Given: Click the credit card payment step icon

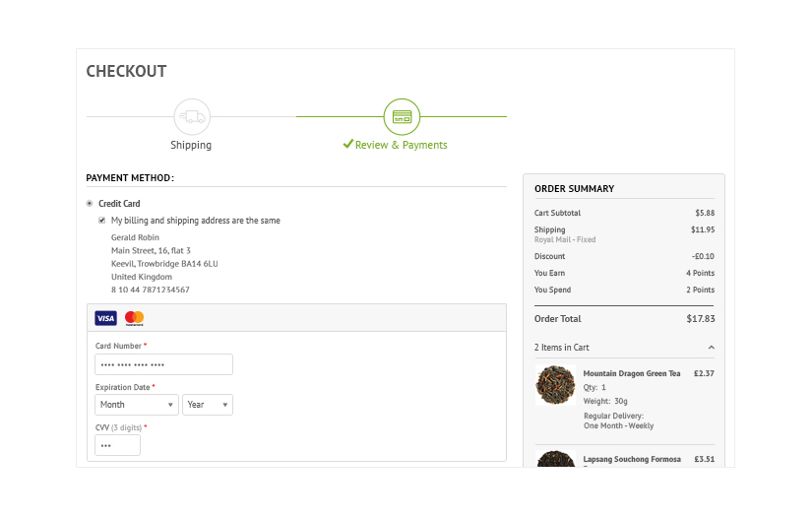Looking at the screenshot, I should 402,117.
